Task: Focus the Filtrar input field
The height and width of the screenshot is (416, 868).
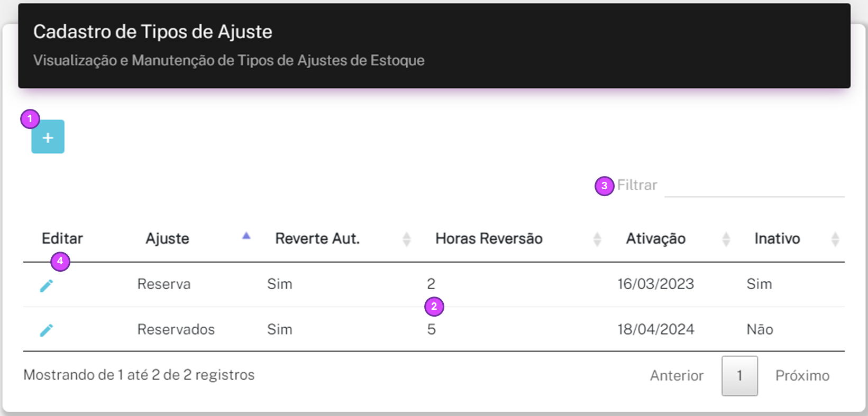Action: pos(754,186)
